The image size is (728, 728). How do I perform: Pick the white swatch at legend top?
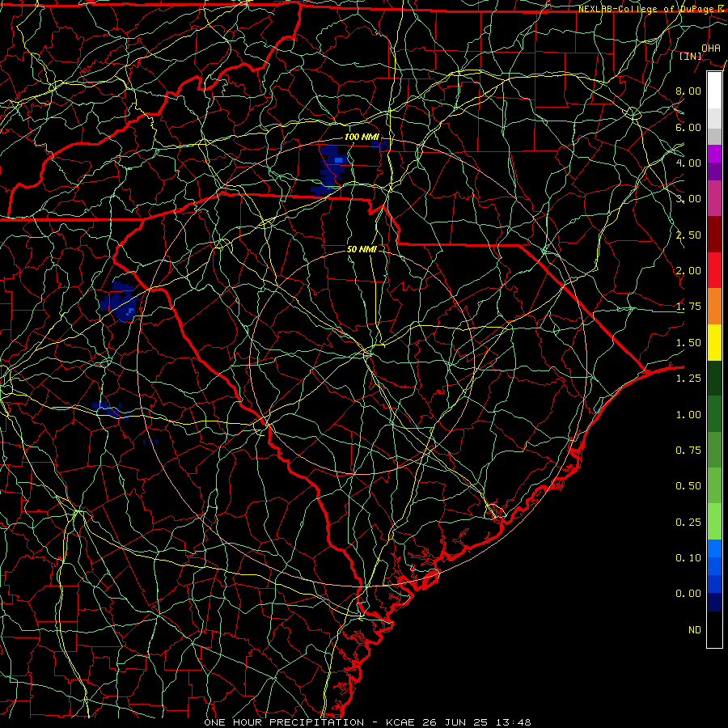pos(714,91)
